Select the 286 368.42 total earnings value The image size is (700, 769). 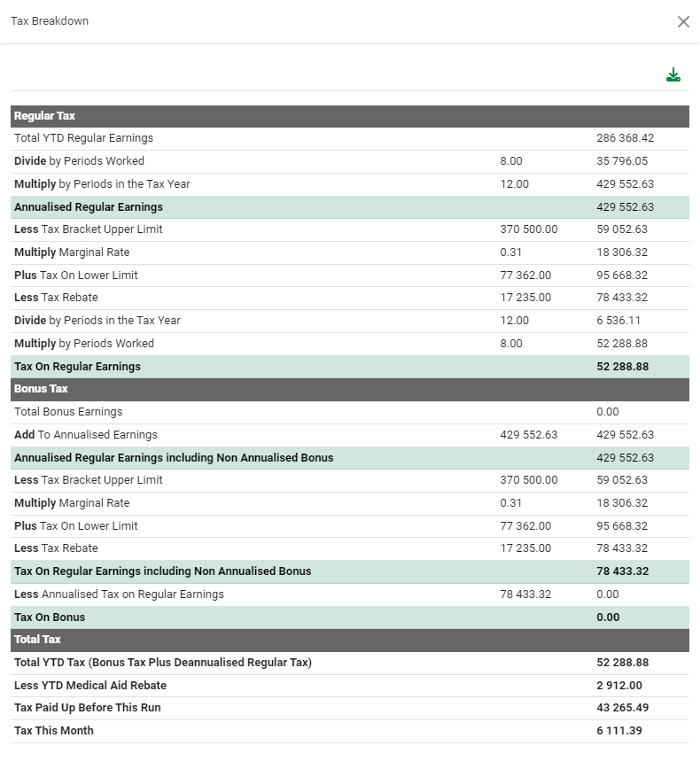[x=625, y=138]
